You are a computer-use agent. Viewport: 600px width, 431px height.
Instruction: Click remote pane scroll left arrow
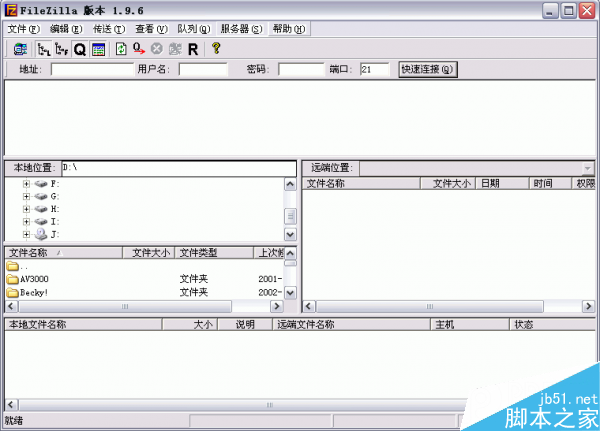309,306
